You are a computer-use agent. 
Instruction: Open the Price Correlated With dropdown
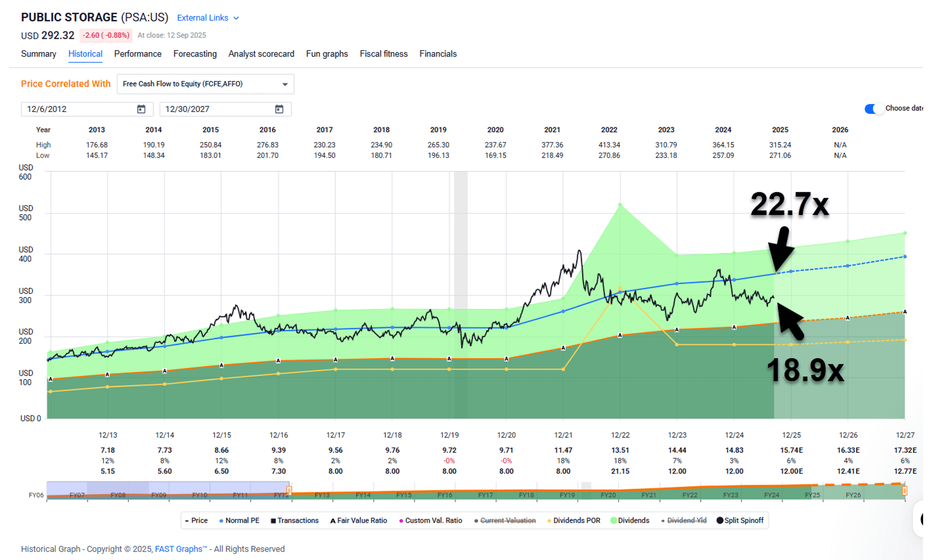(x=205, y=84)
